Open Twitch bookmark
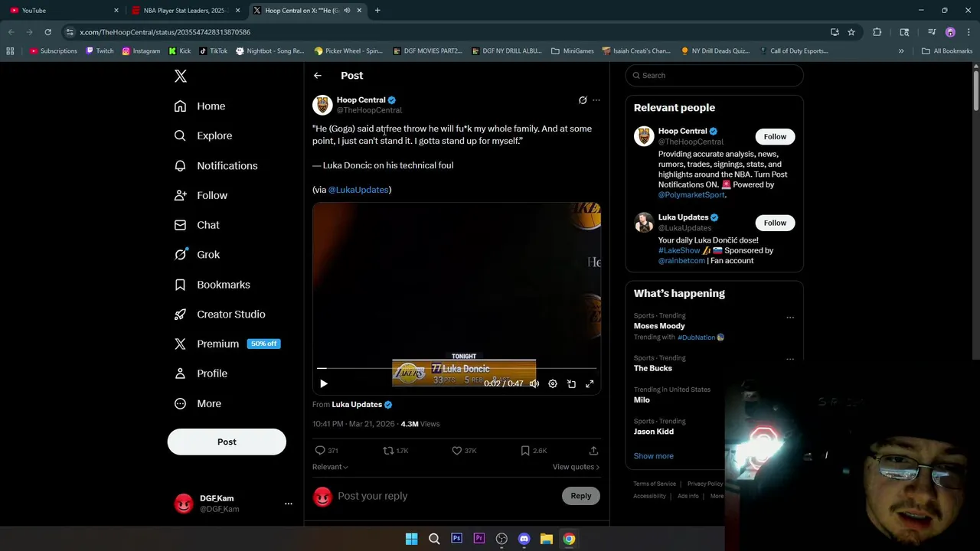 point(100,51)
